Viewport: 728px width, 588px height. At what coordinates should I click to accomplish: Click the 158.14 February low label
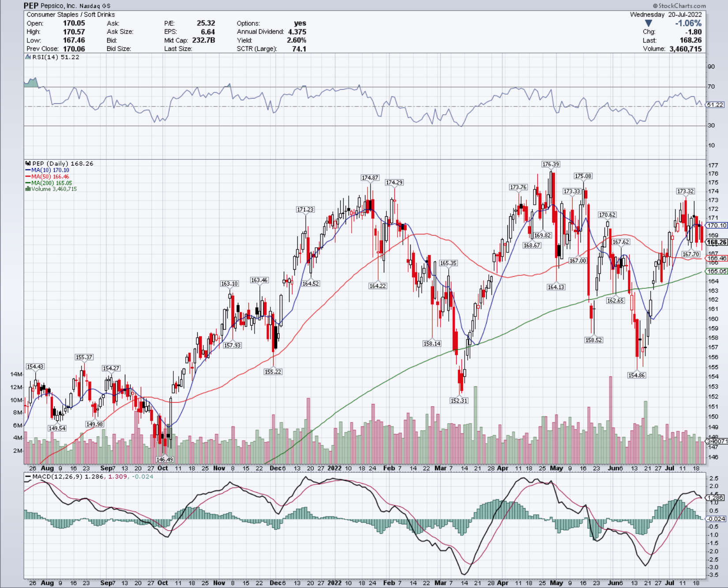432,343
